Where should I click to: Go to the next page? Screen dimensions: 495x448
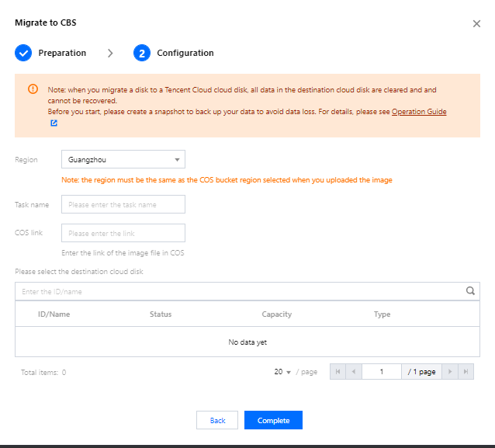[x=450, y=372]
